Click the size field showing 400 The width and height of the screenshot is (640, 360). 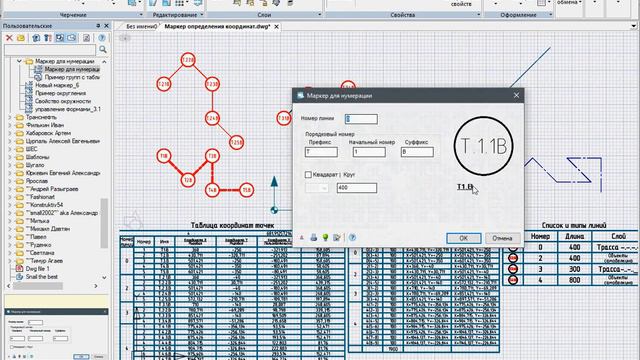tap(357, 188)
